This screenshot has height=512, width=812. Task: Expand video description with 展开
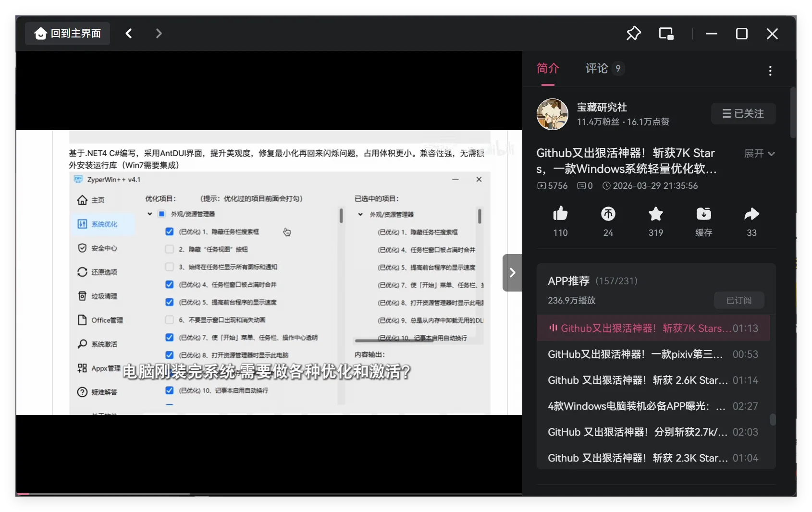click(x=759, y=153)
